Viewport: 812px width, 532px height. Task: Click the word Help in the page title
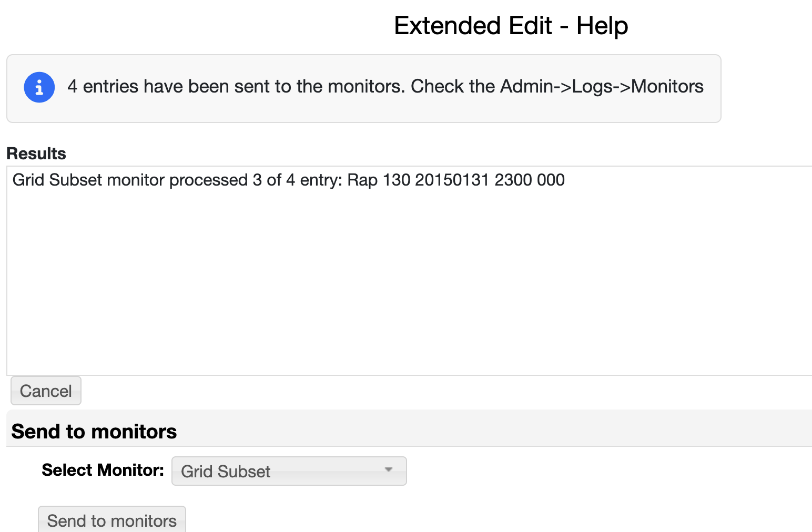(x=602, y=26)
